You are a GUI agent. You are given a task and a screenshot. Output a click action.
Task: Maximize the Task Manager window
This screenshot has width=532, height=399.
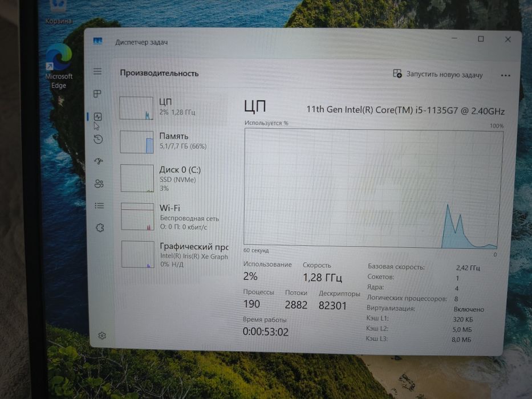tap(481, 39)
